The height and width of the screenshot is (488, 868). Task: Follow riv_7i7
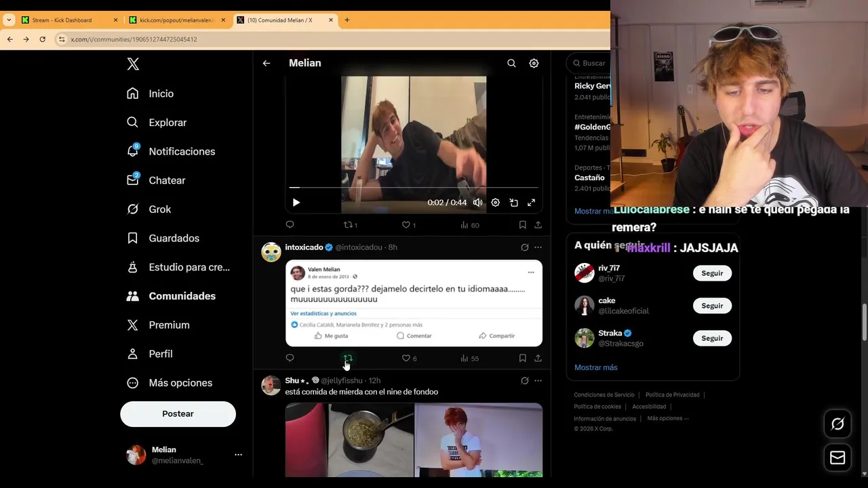[x=712, y=273]
